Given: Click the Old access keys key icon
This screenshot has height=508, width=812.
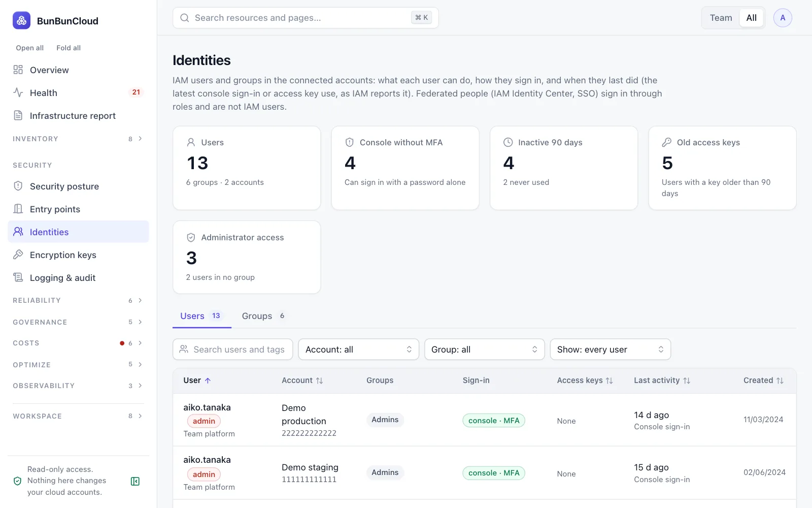Looking at the screenshot, I should click(x=667, y=142).
